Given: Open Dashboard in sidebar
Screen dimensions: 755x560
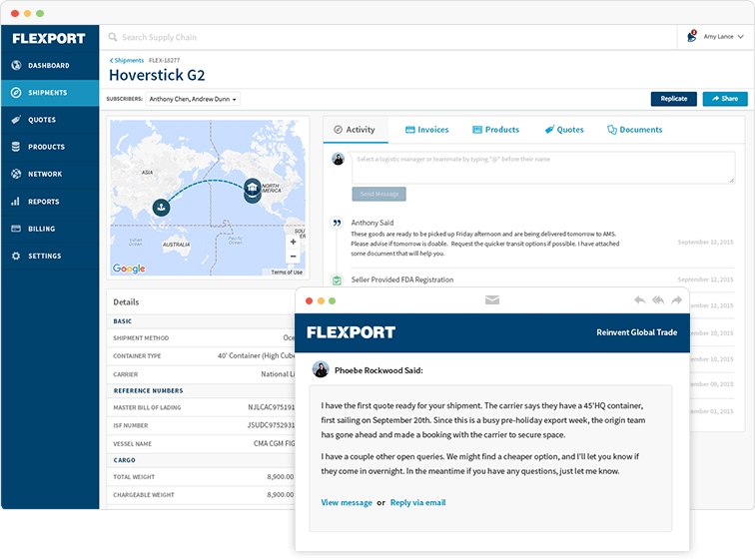Looking at the screenshot, I should (50, 66).
